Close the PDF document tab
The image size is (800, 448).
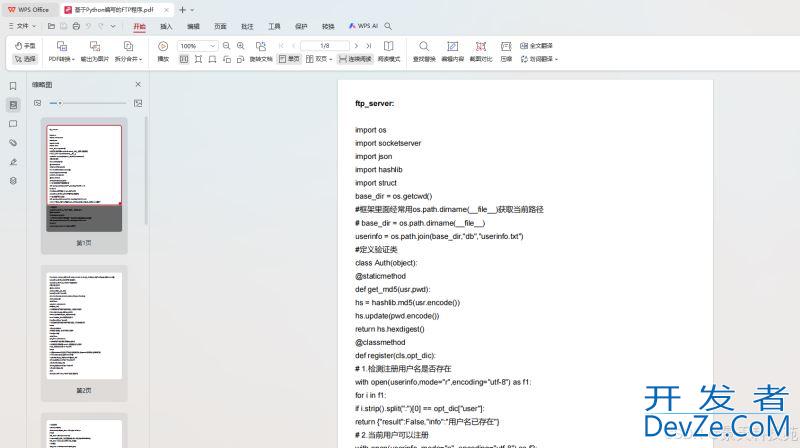pyautogui.click(x=166, y=10)
